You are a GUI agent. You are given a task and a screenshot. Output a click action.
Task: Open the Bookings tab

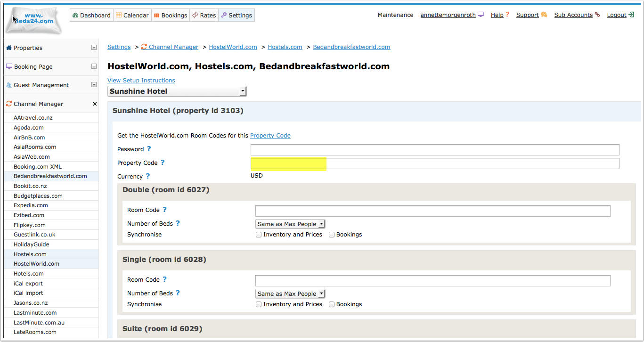pyautogui.click(x=171, y=15)
